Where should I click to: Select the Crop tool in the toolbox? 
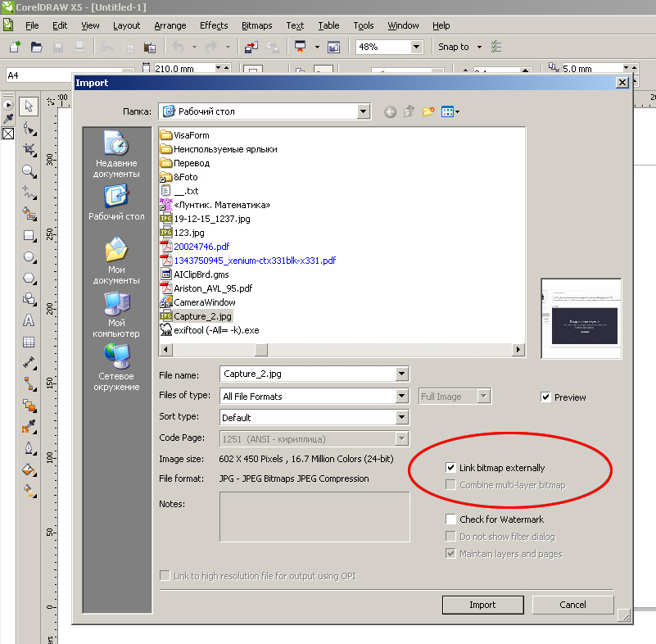coord(29,150)
